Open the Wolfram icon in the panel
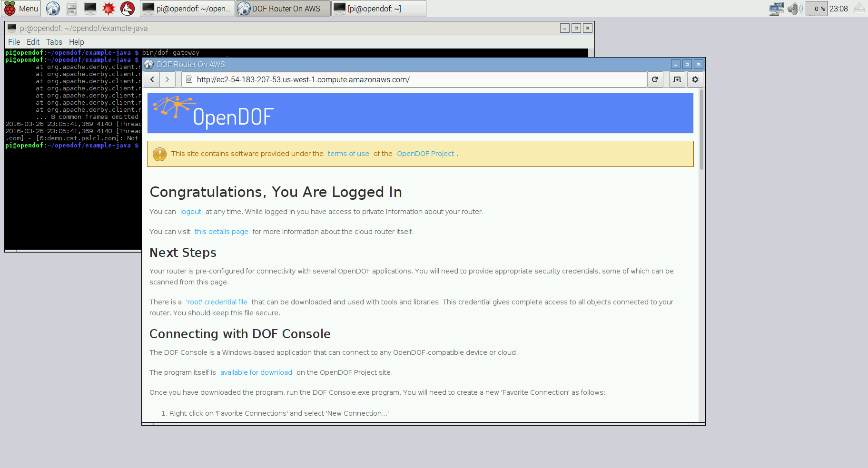 128,9
